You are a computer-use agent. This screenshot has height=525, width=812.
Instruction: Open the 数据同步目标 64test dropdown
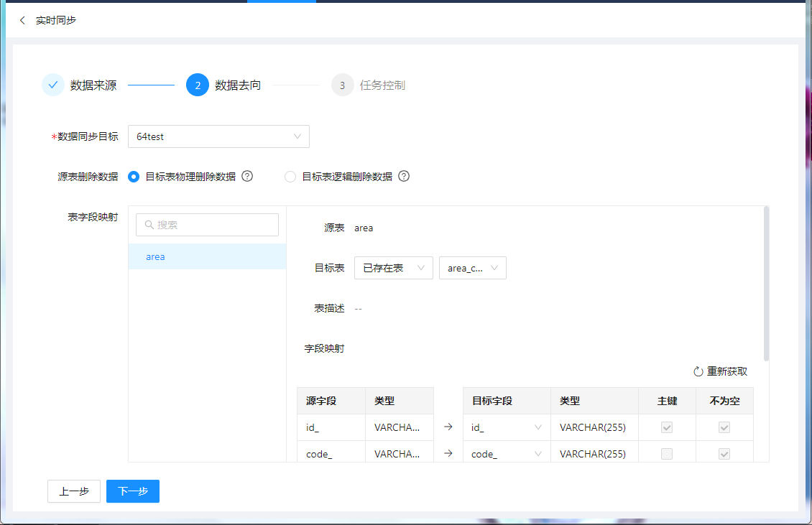(x=218, y=136)
